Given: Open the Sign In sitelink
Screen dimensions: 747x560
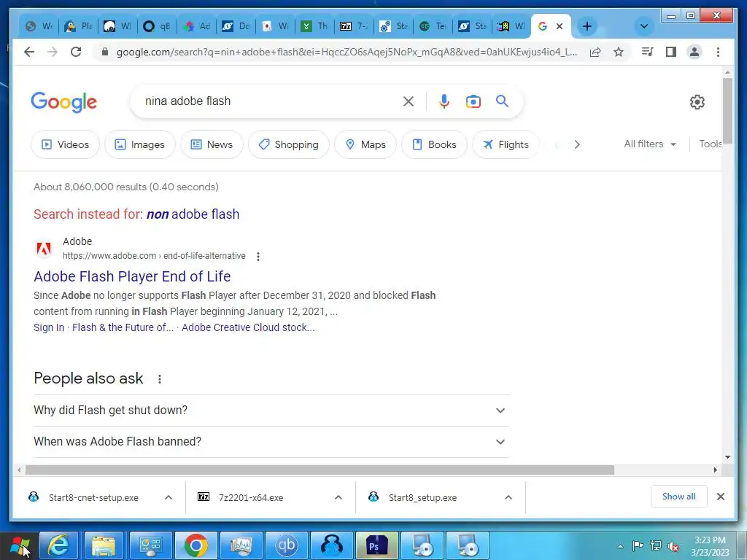Looking at the screenshot, I should (49, 327).
